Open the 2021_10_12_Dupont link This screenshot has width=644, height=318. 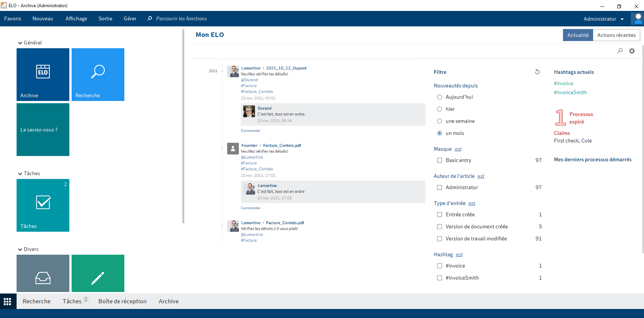[286, 68]
